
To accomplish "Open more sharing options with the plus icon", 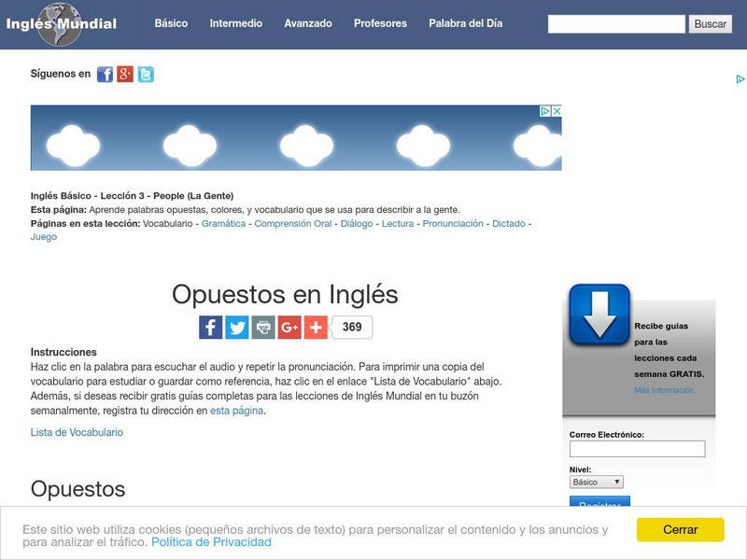I will 316,328.
